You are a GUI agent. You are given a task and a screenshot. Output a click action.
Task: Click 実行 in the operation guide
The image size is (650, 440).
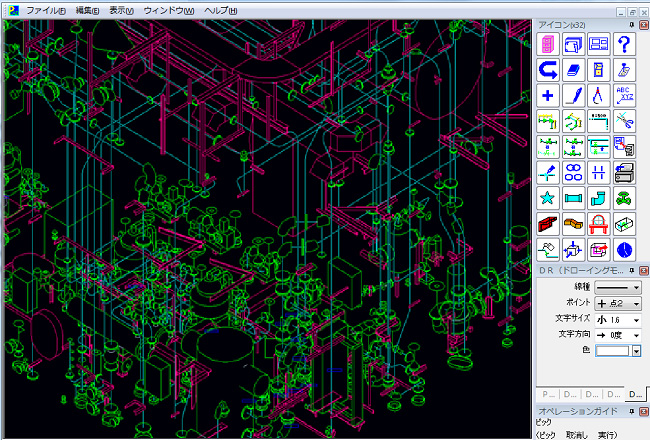607,435
